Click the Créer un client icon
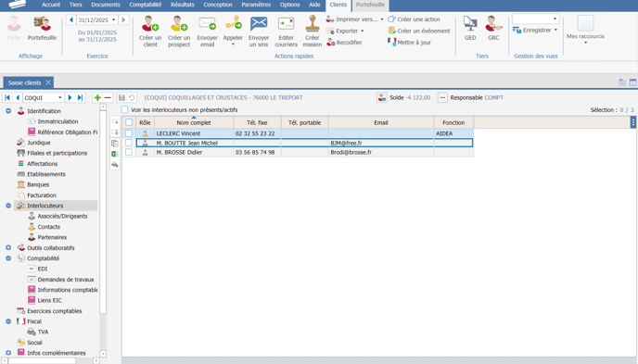638x364 pixels. (150, 24)
